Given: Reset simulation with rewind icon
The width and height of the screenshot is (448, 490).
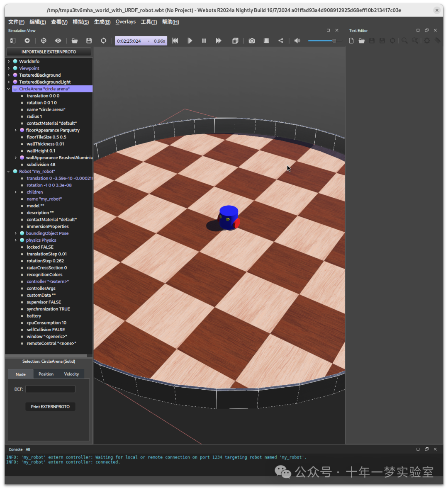Looking at the screenshot, I should (175, 41).
